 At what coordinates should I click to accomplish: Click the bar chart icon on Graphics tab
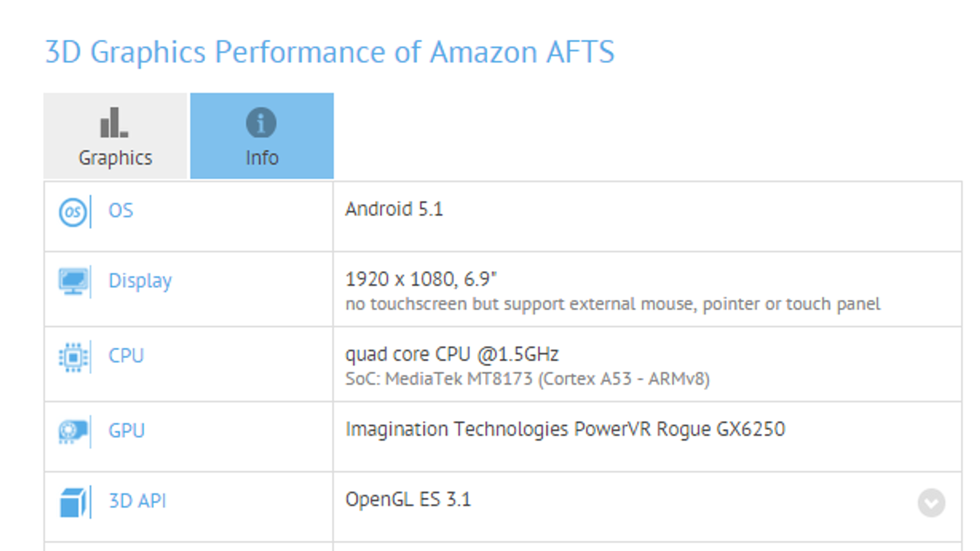click(x=114, y=122)
